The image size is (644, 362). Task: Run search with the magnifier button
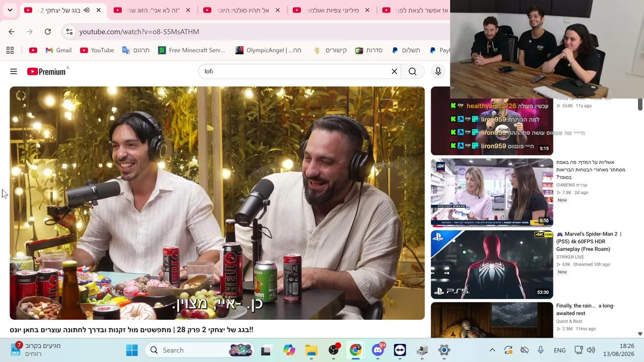click(x=413, y=71)
